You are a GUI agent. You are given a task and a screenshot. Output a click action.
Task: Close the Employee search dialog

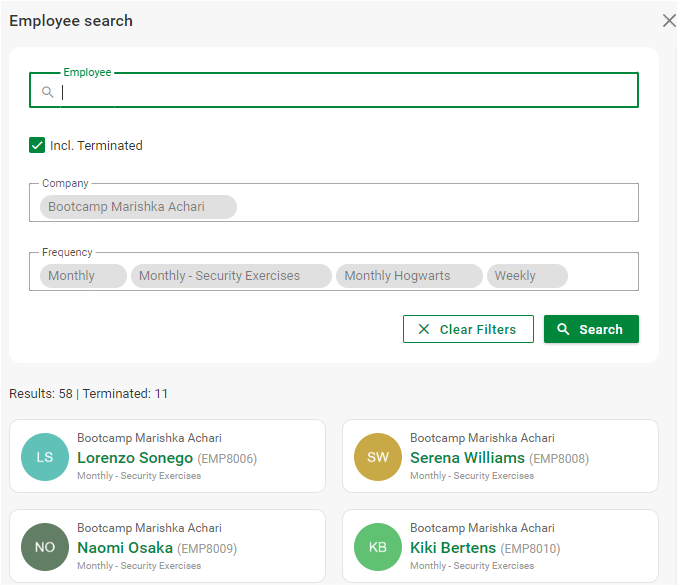pyautogui.click(x=669, y=21)
